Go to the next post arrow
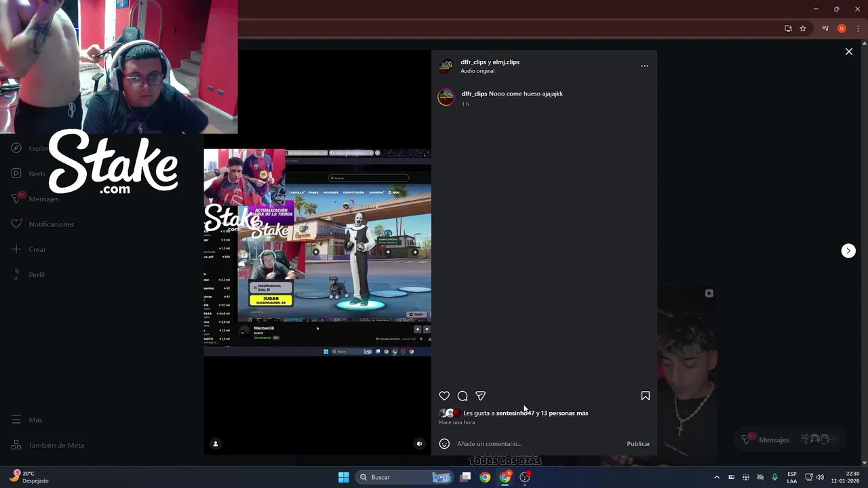This screenshot has width=868, height=488. pyautogui.click(x=848, y=251)
